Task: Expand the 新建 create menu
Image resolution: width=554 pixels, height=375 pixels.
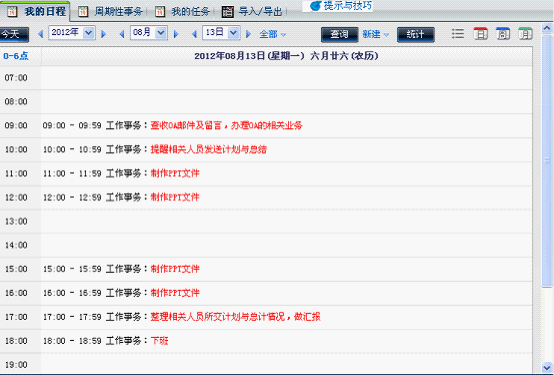Action: (376, 34)
